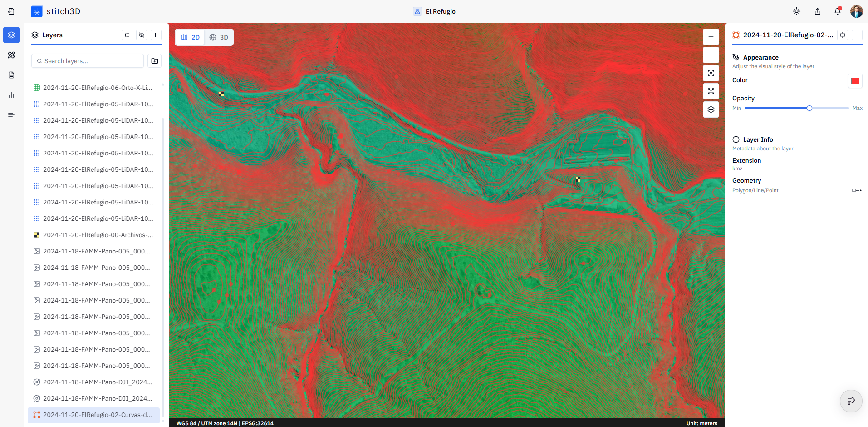The width and height of the screenshot is (868, 427).
Task: Click the Polygon/Line/Point geometry value
Action: 755,190
